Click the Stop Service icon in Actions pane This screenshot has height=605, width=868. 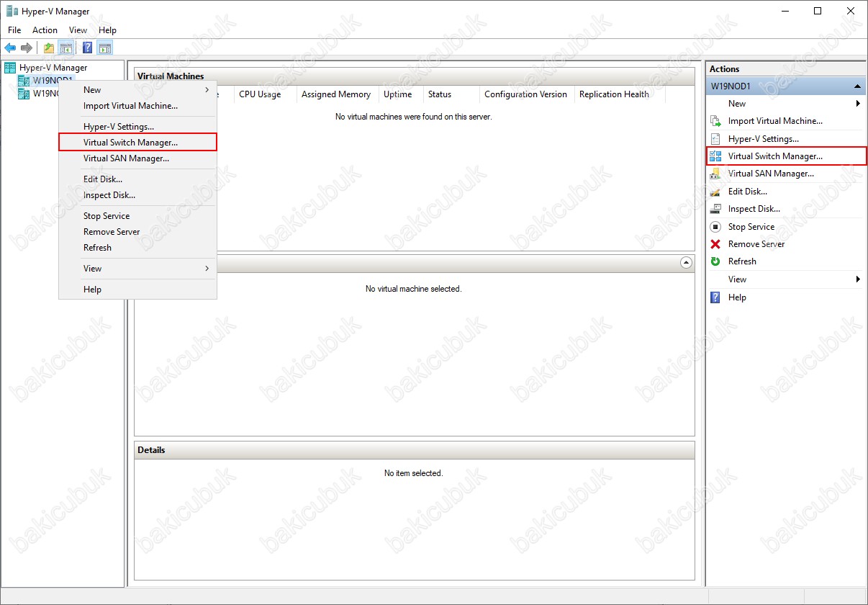[715, 227]
